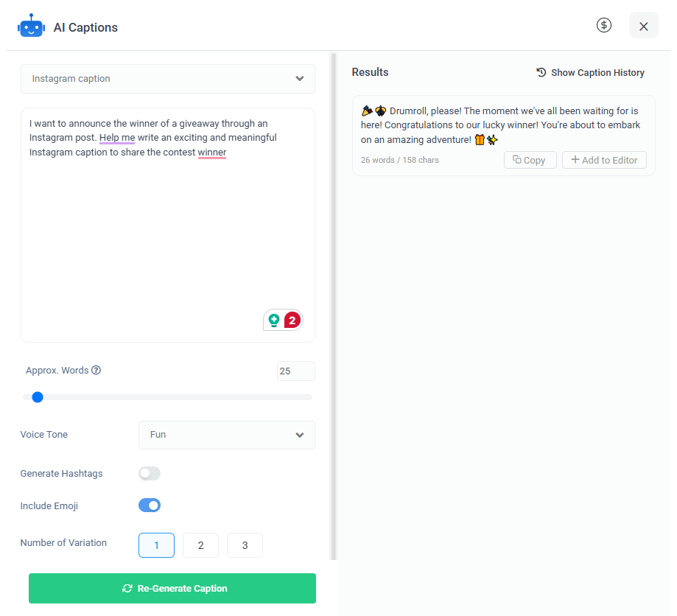Select 3 for Number of Variation

click(x=245, y=545)
